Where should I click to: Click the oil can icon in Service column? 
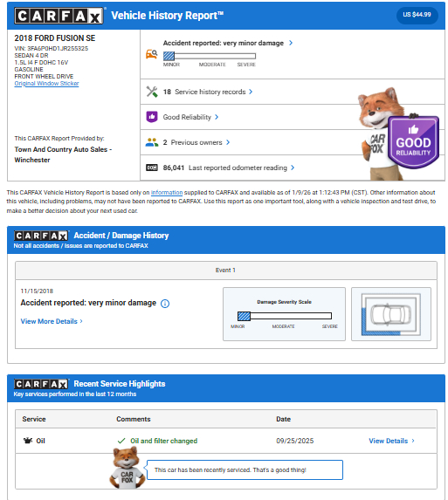pos(28,441)
